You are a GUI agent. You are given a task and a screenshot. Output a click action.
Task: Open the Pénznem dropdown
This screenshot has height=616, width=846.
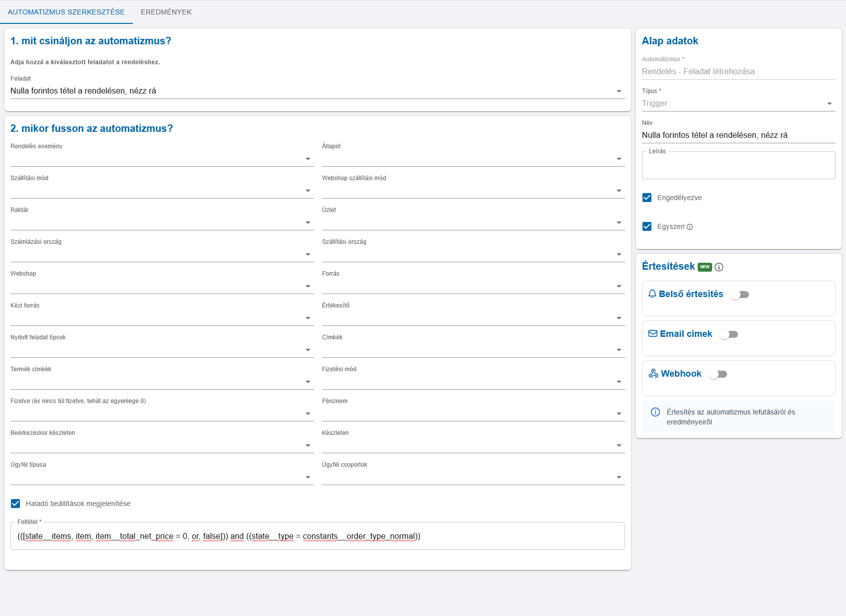pos(473,413)
